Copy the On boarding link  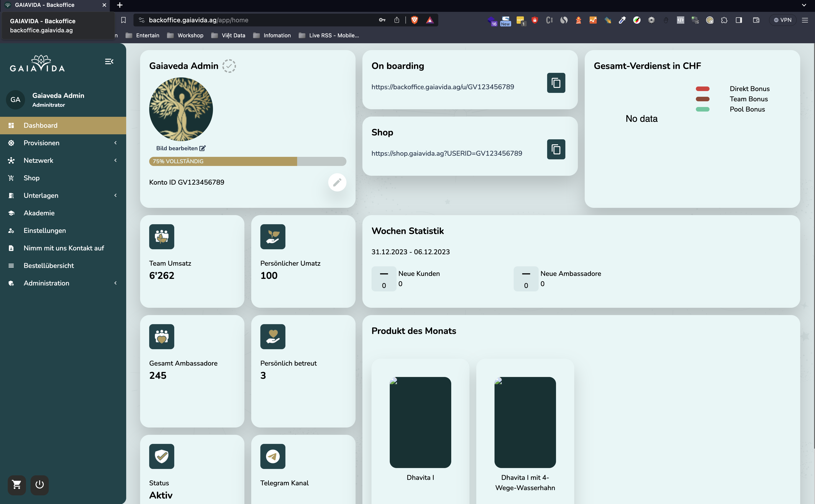(556, 83)
